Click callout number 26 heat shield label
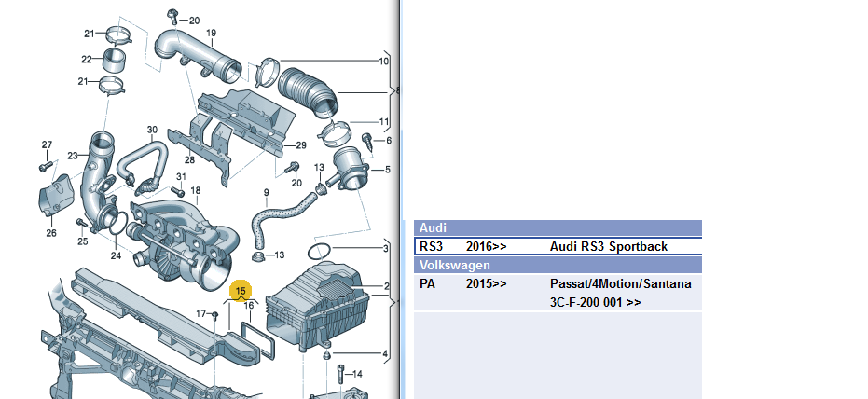Viewport: 868px width, 399px height. pyautogui.click(x=51, y=233)
